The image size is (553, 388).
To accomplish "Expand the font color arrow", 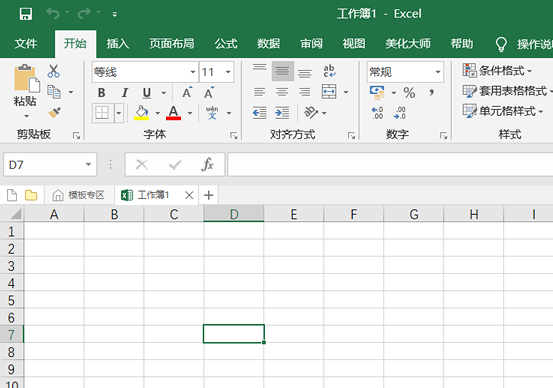I will (190, 113).
